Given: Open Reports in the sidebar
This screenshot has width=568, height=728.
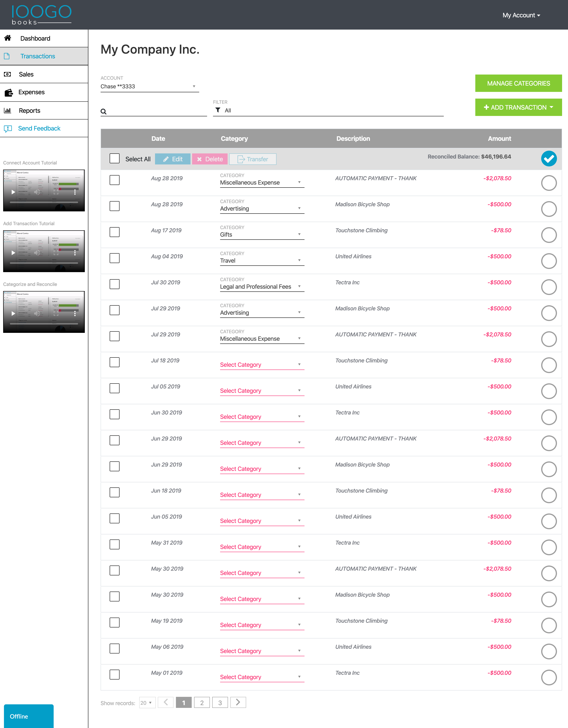Looking at the screenshot, I should (x=44, y=110).
